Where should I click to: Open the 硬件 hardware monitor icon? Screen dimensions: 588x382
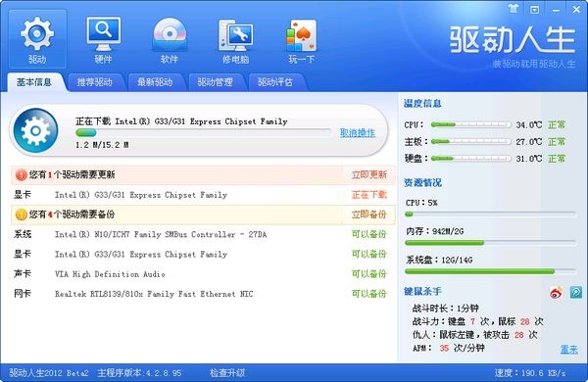click(104, 39)
